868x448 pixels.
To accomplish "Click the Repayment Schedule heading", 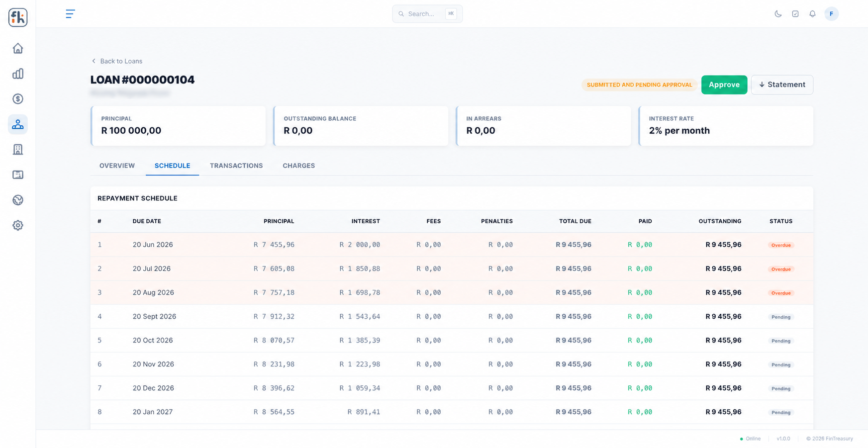I will [137, 198].
